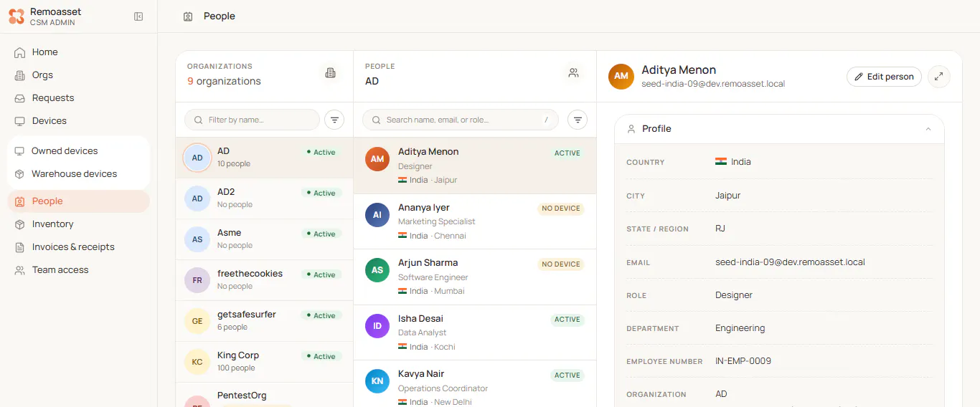Viewport: 980px width, 407px height.
Task: Click the people group icon button
Action: point(573,73)
